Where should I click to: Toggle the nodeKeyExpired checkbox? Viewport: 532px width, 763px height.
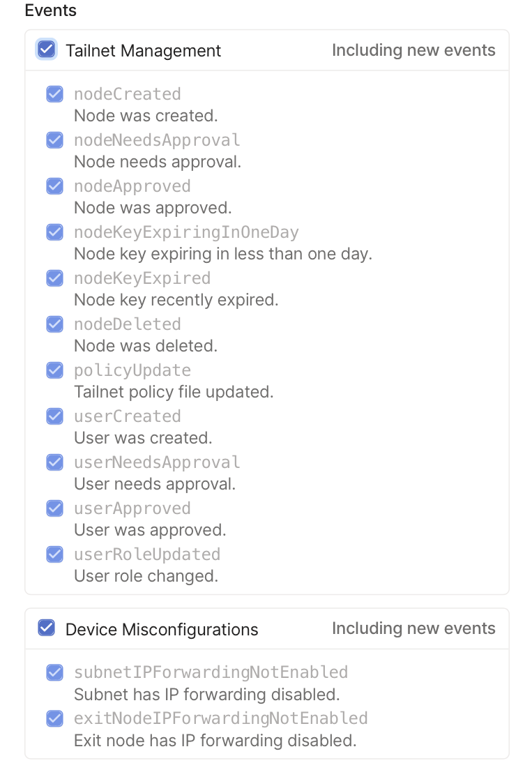pyautogui.click(x=54, y=278)
